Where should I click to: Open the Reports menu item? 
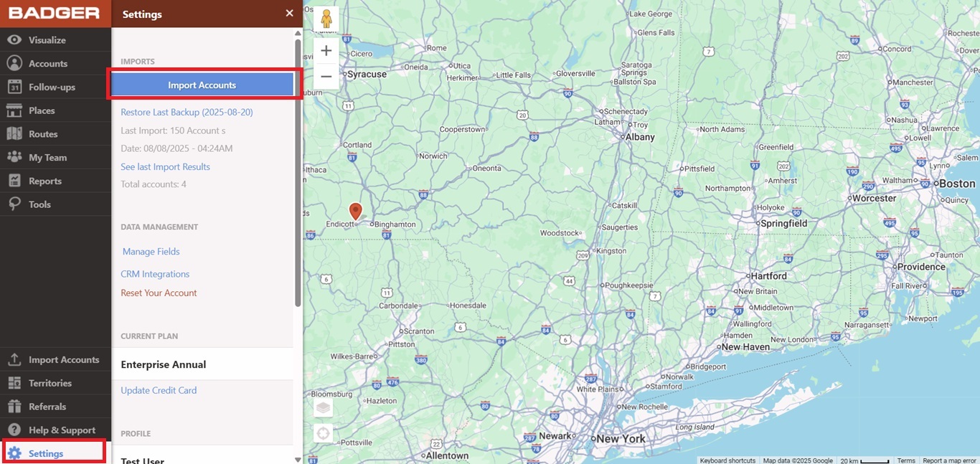click(55, 181)
